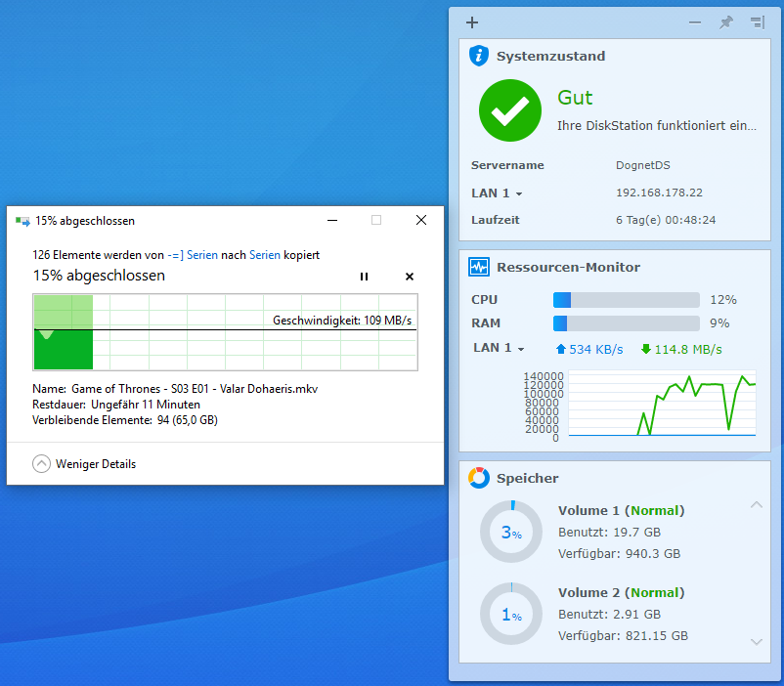Click the Systemzustand shield info icon
The height and width of the screenshot is (686, 784).
click(x=478, y=56)
